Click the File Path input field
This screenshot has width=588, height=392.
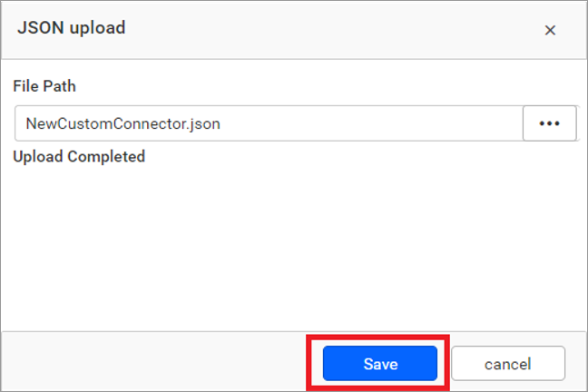pos(363,123)
